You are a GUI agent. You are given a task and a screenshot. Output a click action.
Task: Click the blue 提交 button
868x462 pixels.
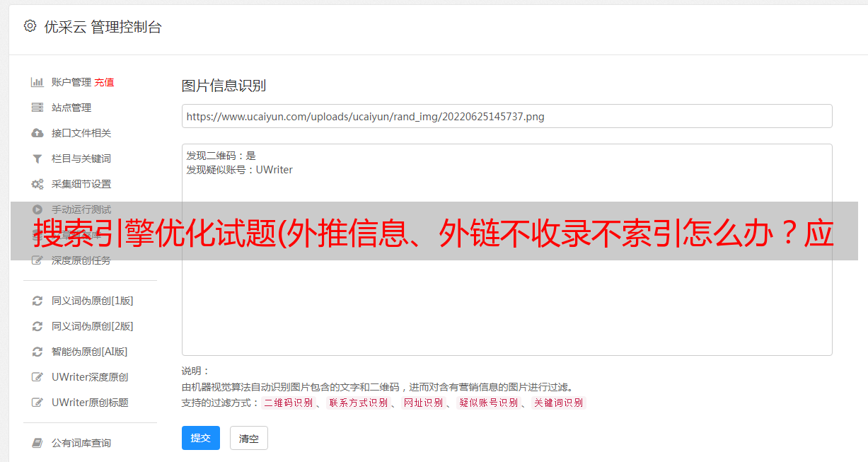point(201,438)
